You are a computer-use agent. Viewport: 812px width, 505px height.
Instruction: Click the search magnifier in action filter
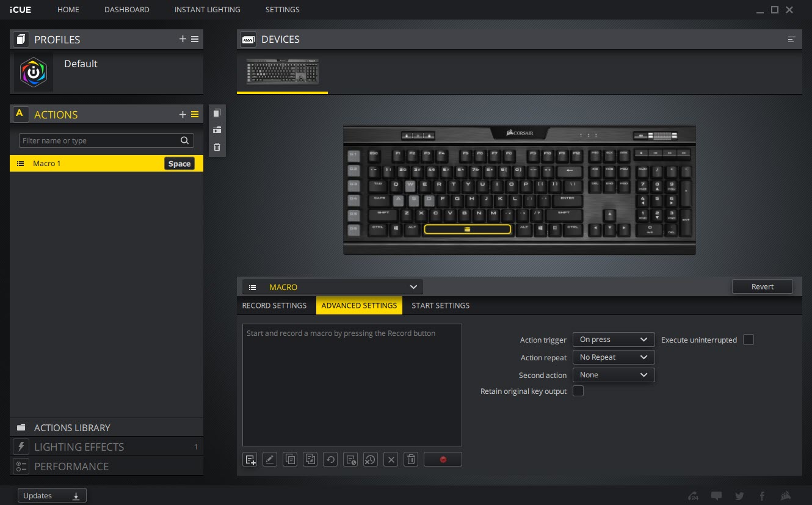pyautogui.click(x=185, y=140)
